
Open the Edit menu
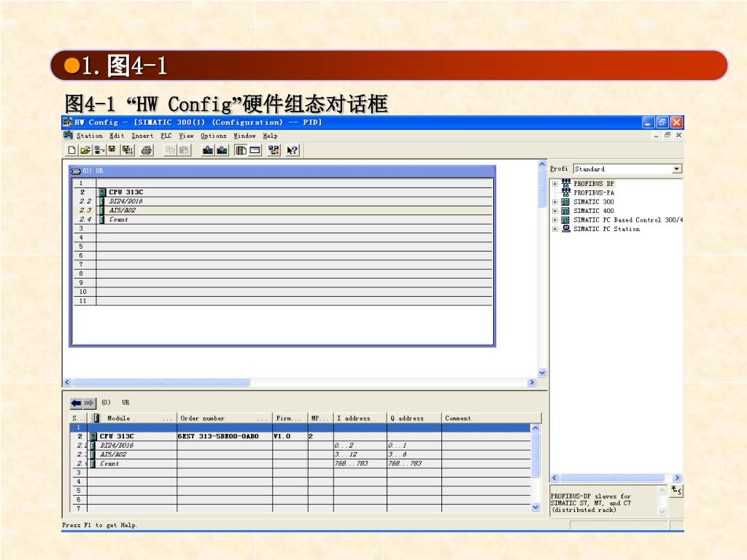tap(117, 136)
